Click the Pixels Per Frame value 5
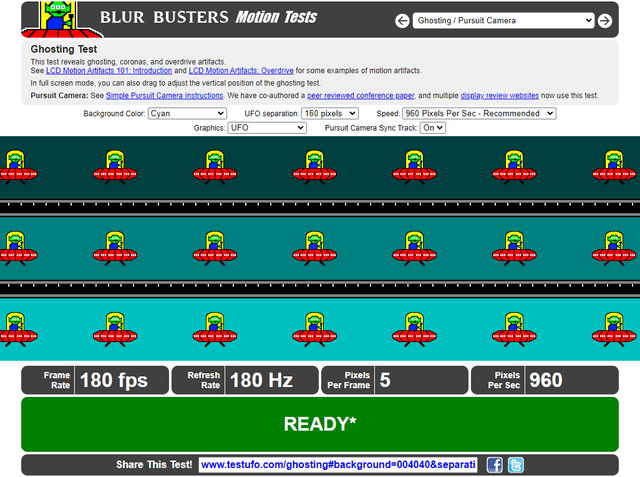 click(385, 380)
